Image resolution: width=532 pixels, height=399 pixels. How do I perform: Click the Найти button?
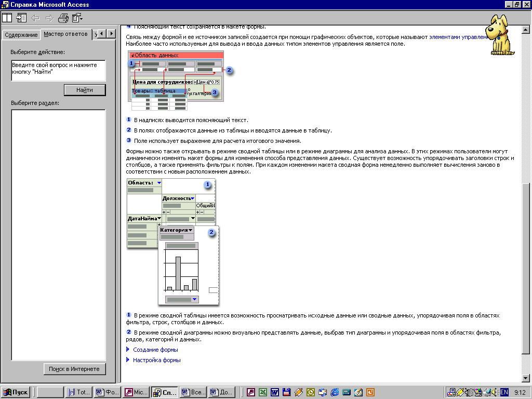coord(85,90)
